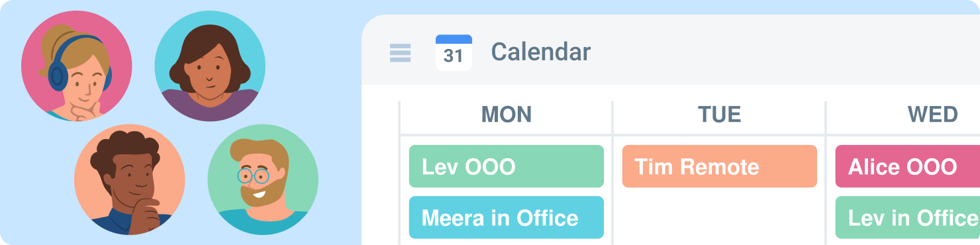Image resolution: width=980 pixels, height=245 pixels.
Task: Select the dark-haired woman avatar on cyan
Action: click(210, 66)
